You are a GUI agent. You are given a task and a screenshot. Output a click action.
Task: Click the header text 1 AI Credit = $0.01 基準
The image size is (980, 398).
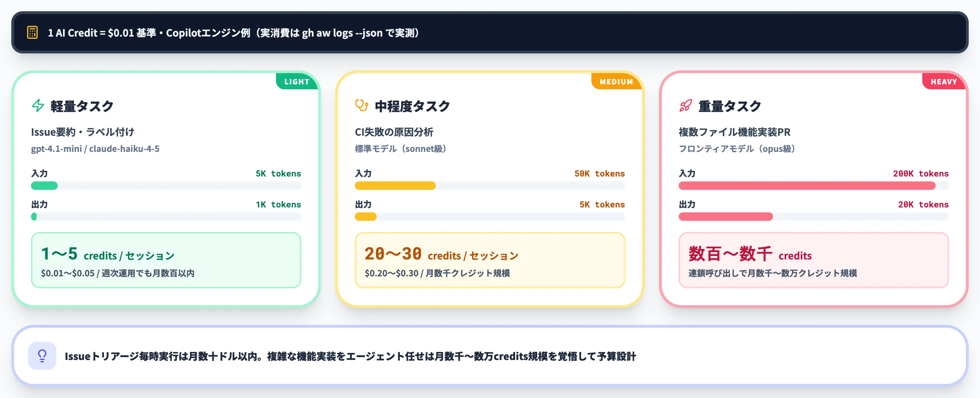pos(102,33)
